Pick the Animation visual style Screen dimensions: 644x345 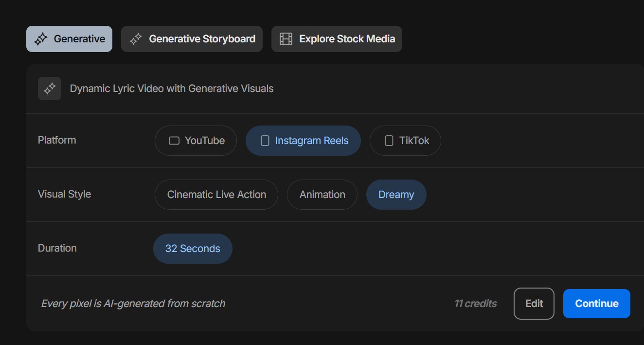tap(322, 195)
